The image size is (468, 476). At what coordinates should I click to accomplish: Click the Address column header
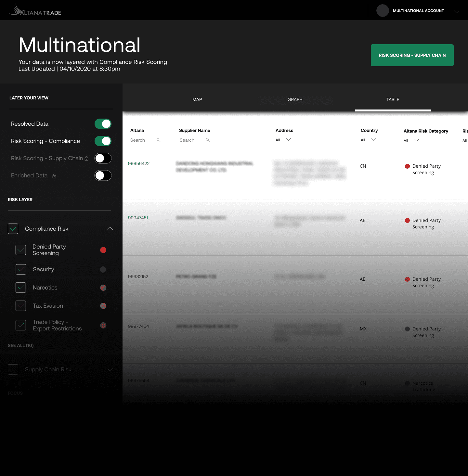tap(284, 130)
